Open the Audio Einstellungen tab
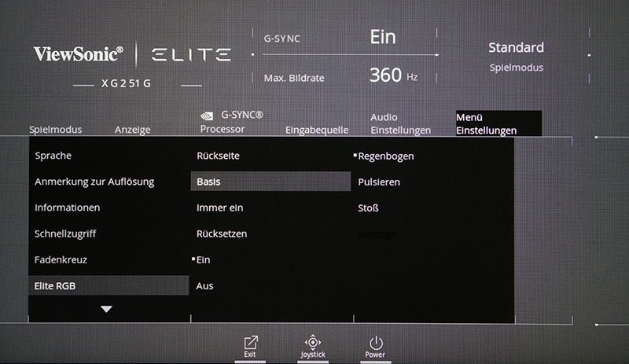Image resolution: width=629 pixels, height=364 pixels. pyautogui.click(x=400, y=123)
